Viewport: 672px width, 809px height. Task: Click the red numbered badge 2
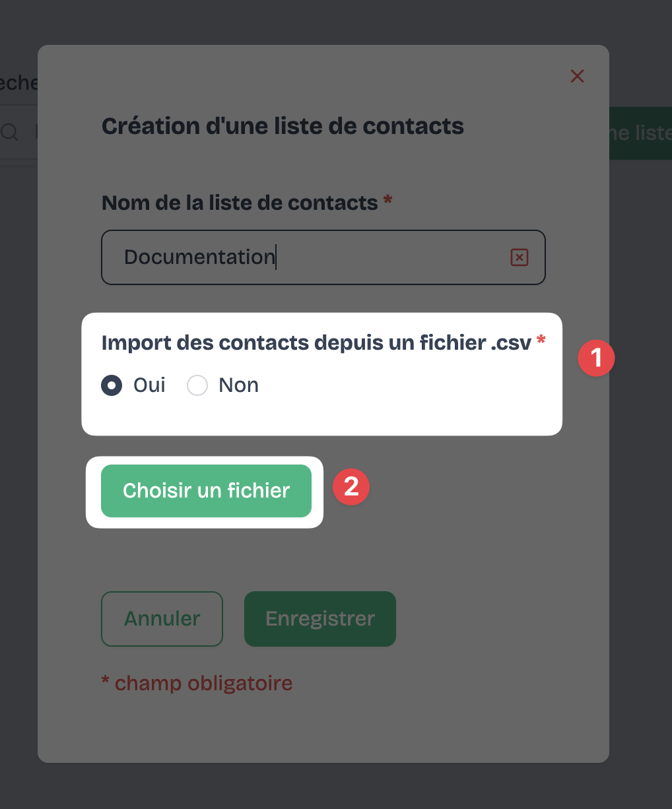click(x=351, y=487)
